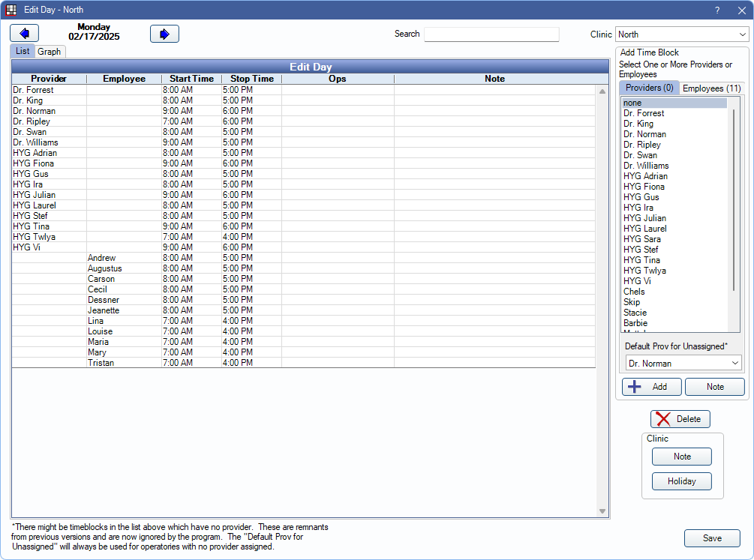The width and height of the screenshot is (754, 560).
Task: Switch to the Employees (11) tab
Action: pos(712,88)
